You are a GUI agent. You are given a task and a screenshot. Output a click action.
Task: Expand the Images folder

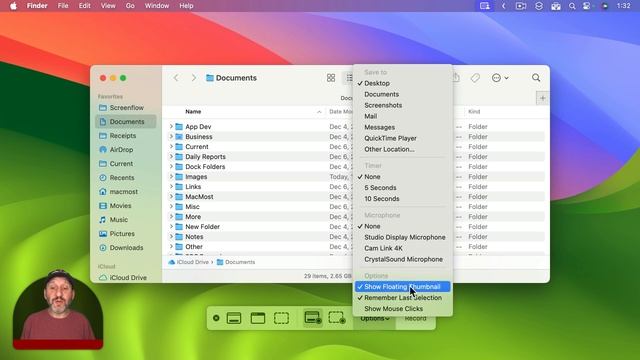[171, 177]
